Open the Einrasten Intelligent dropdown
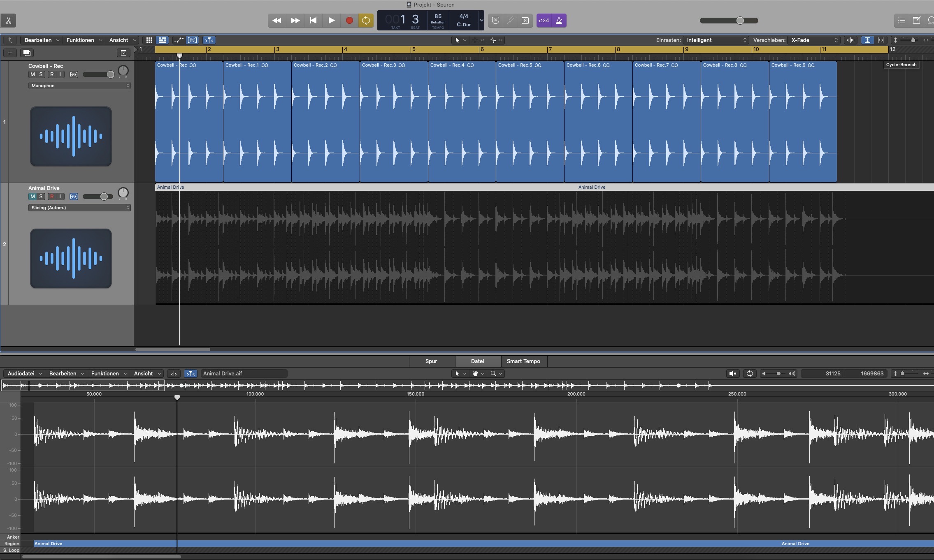The height and width of the screenshot is (560, 934). (x=716, y=40)
